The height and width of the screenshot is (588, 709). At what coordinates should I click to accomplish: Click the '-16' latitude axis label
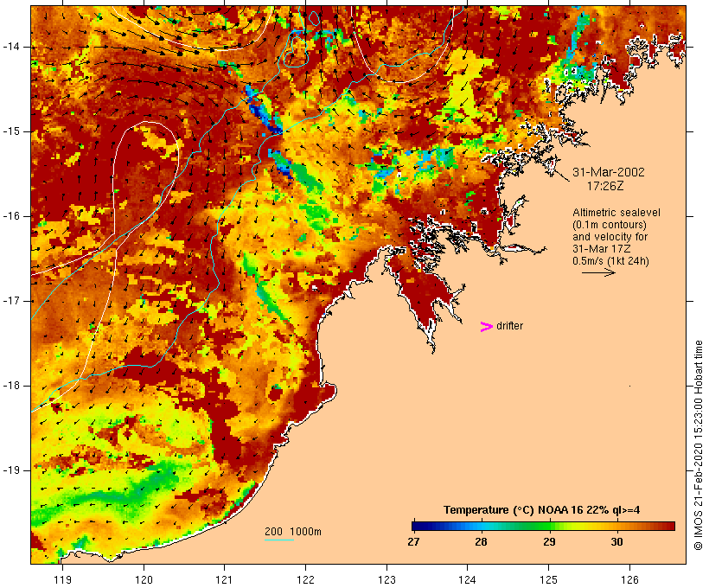[11, 216]
